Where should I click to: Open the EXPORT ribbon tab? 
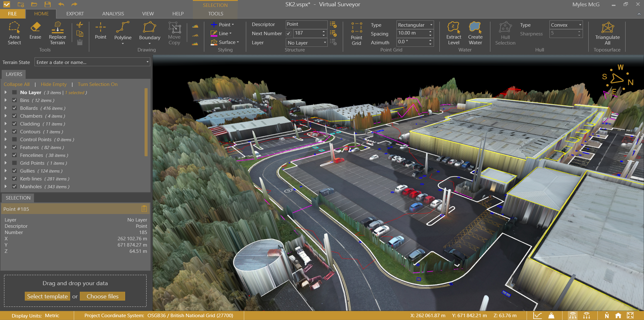pyautogui.click(x=75, y=14)
